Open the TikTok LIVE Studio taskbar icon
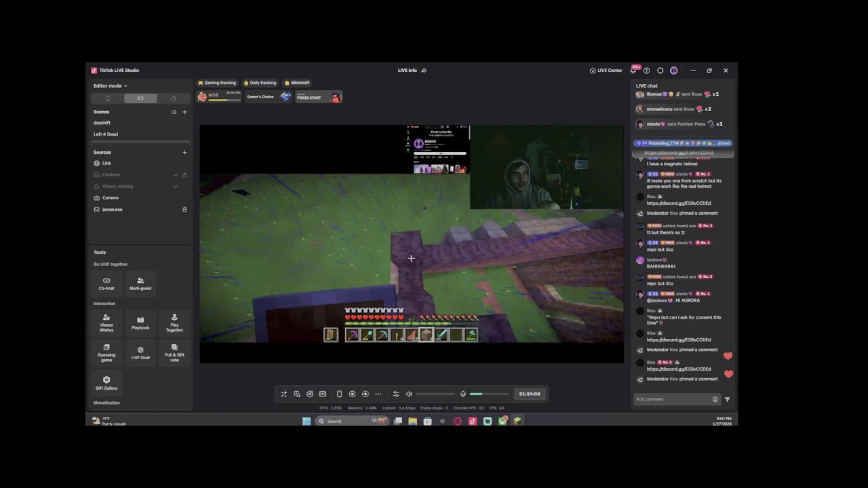Image resolution: width=868 pixels, height=488 pixels. coord(473,421)
